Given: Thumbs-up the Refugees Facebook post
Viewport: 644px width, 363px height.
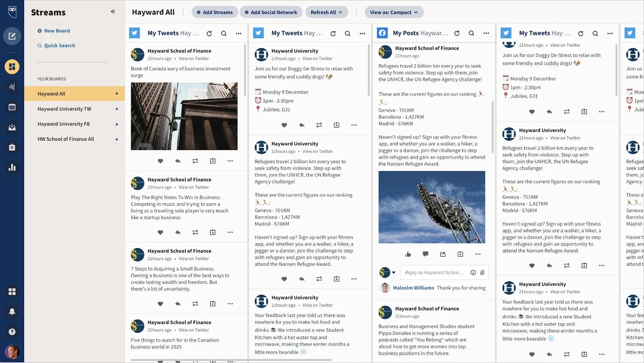Looking at the screenshot, I should pos(408,254).
